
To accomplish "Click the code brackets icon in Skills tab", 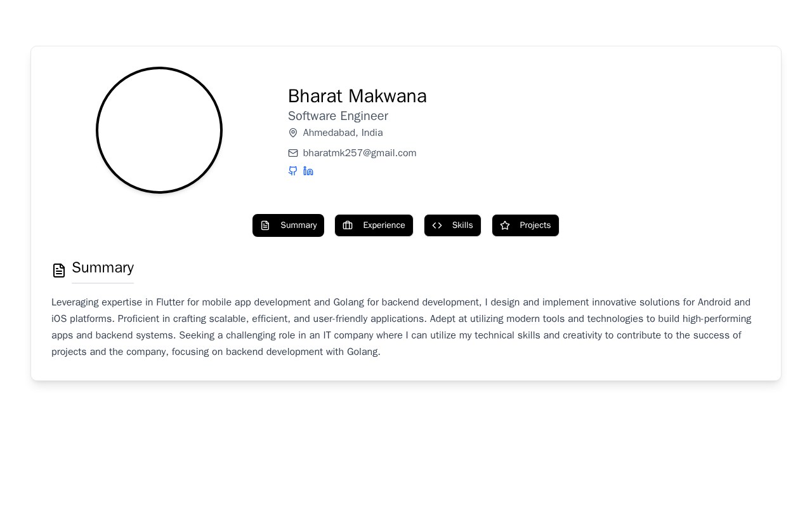I will tap(437, 225).
